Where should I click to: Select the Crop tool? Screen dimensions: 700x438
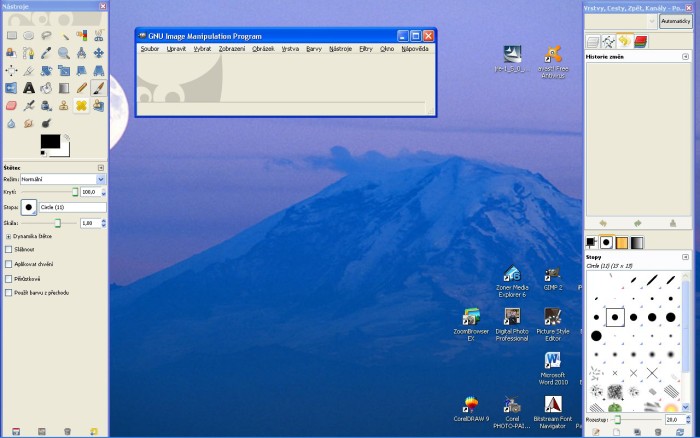point(29,71)
